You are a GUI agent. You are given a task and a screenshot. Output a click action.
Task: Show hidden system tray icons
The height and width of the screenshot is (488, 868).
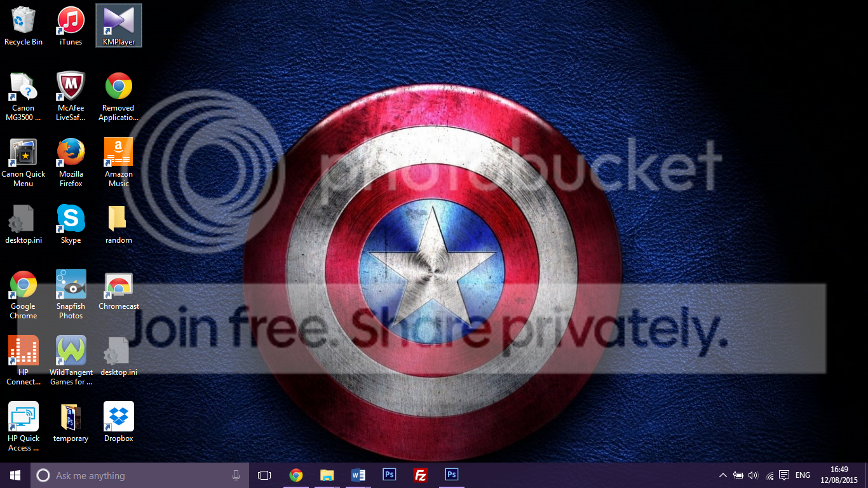(722, 475)
